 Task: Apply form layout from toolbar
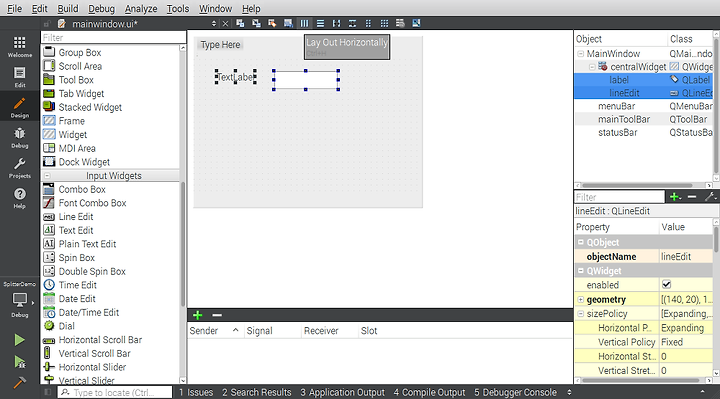coord(368,23)
